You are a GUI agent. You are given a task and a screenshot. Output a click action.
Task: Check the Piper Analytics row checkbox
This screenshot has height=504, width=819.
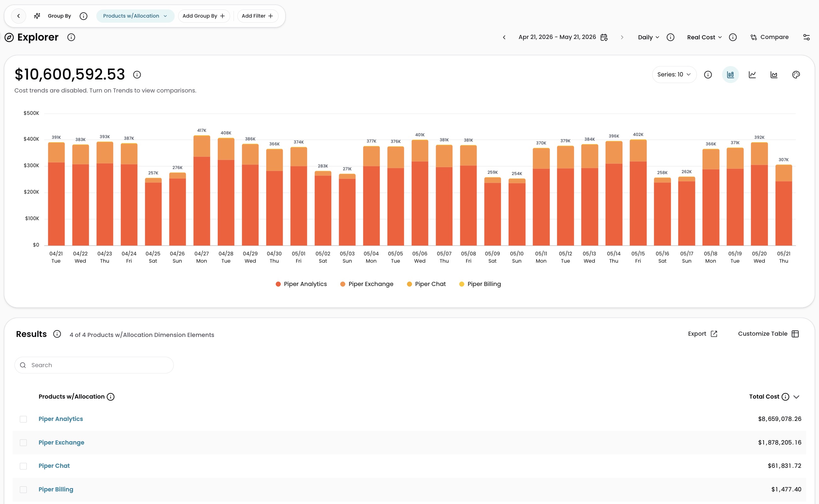click(x=23, y=419)
